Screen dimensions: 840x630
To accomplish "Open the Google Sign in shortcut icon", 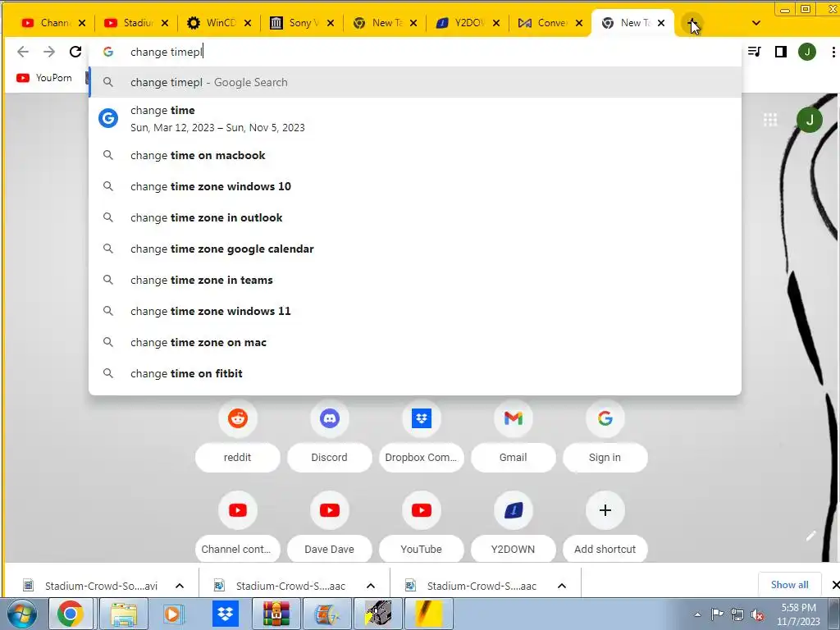I will click(x=605, y=418).
